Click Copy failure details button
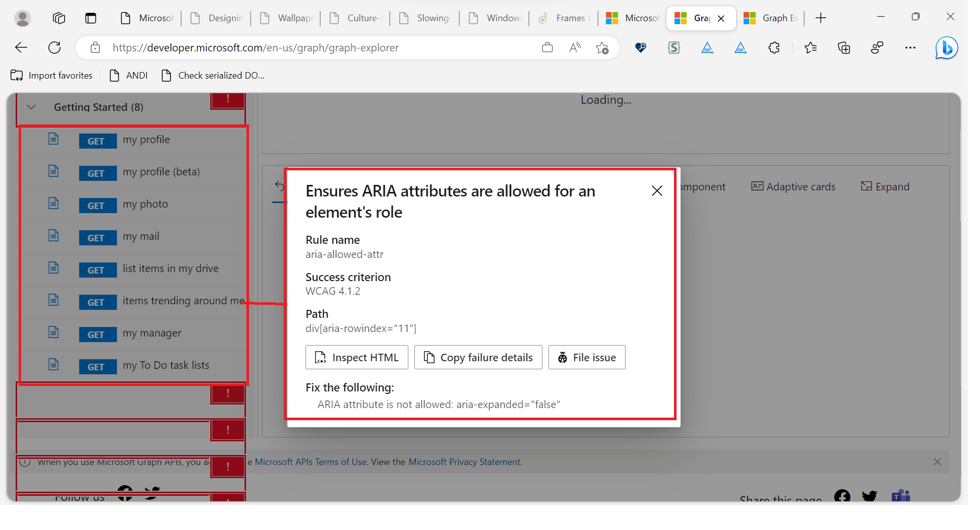Screen dimensions: 980x530 (478, 357)
